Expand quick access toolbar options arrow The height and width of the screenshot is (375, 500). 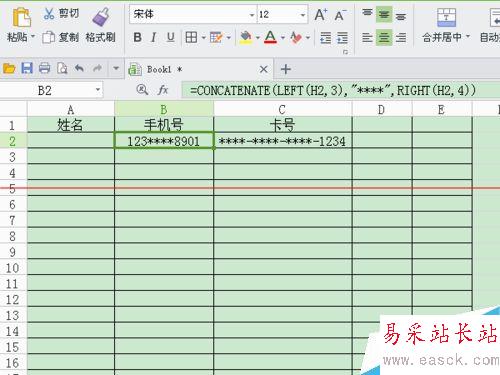116,69
